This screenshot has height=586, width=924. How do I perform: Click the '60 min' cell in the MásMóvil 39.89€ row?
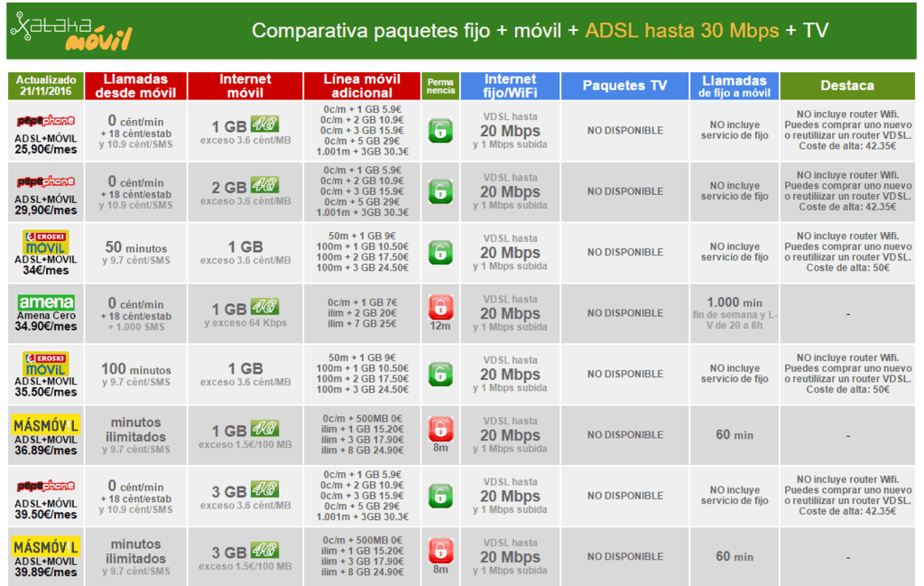point(735,556)
